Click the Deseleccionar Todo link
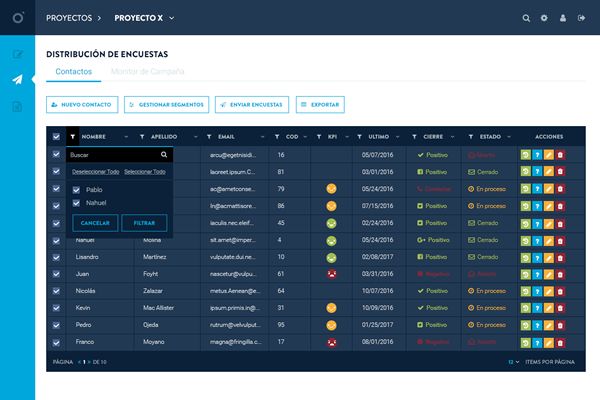This screenshot has width=600, height=400. tap(96, 172)
